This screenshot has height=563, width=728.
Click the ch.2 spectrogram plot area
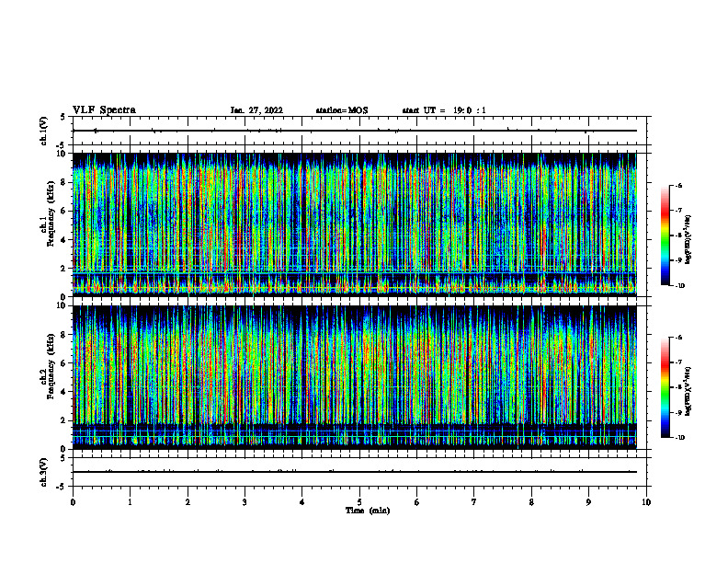pyautogui.click(x=354, y=377)
